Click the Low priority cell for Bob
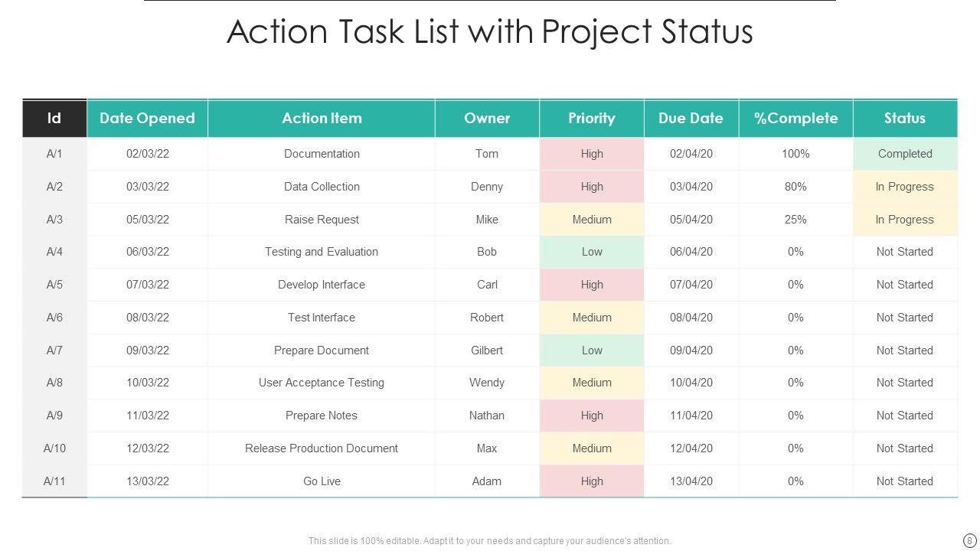980x551 pixels. (592, 252)
